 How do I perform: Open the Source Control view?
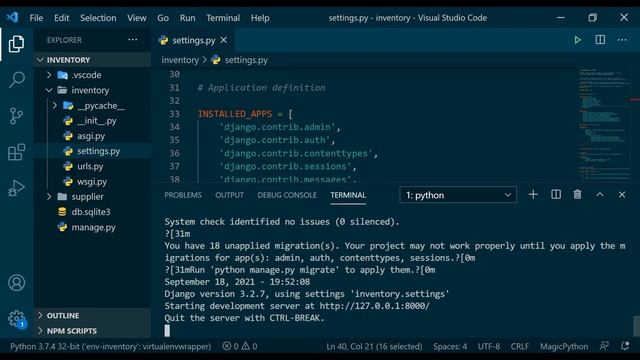(x=16, y=116)
